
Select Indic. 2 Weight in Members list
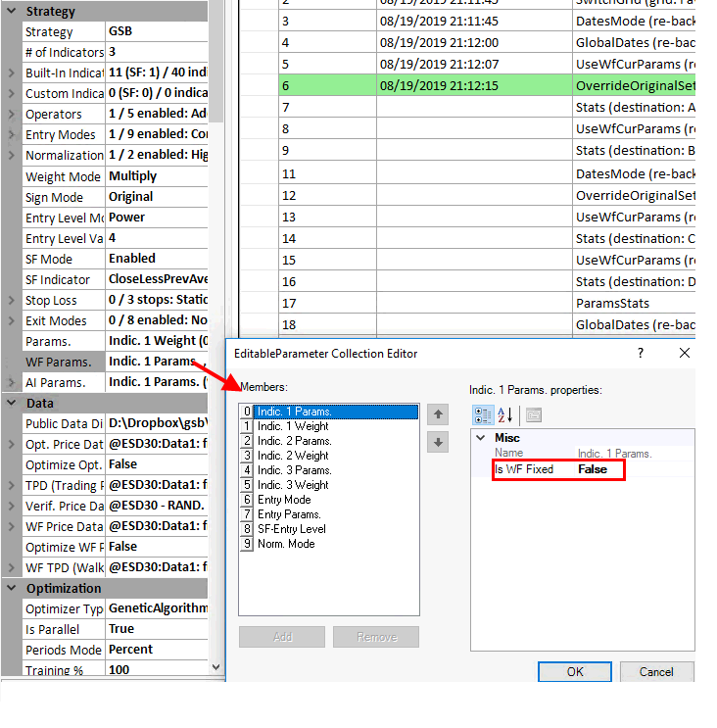[293, 456]
